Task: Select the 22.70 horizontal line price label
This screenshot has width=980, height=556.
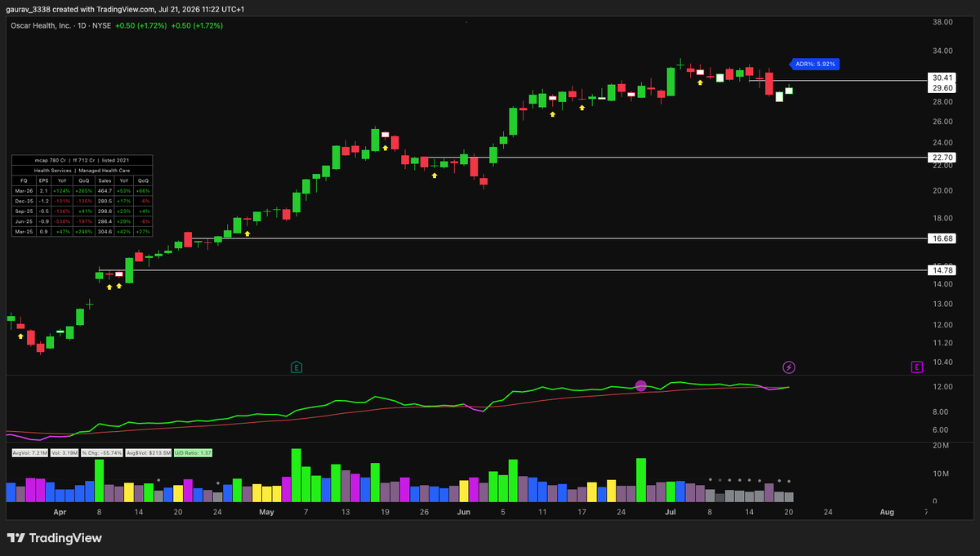Action: (x=942, y=157)
